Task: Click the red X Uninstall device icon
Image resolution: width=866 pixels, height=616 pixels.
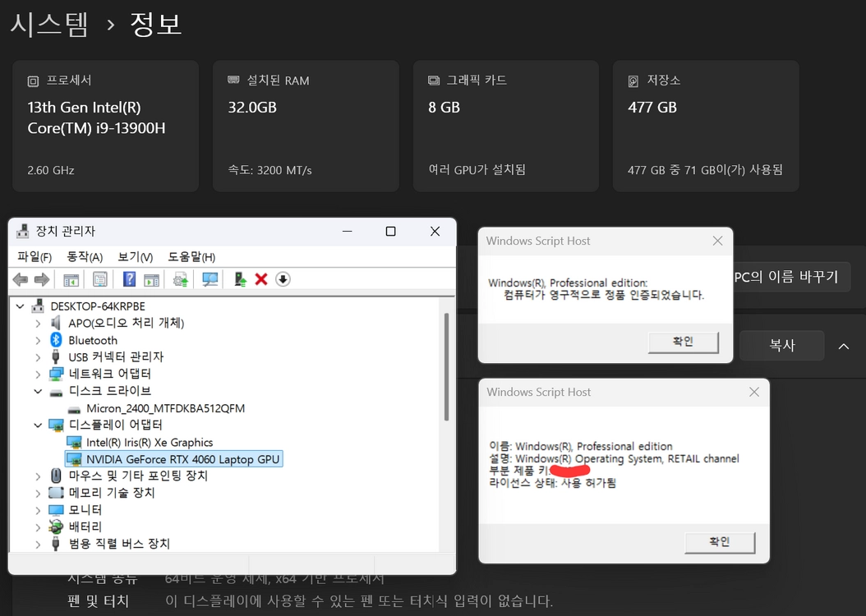Action: pos(261,279)
